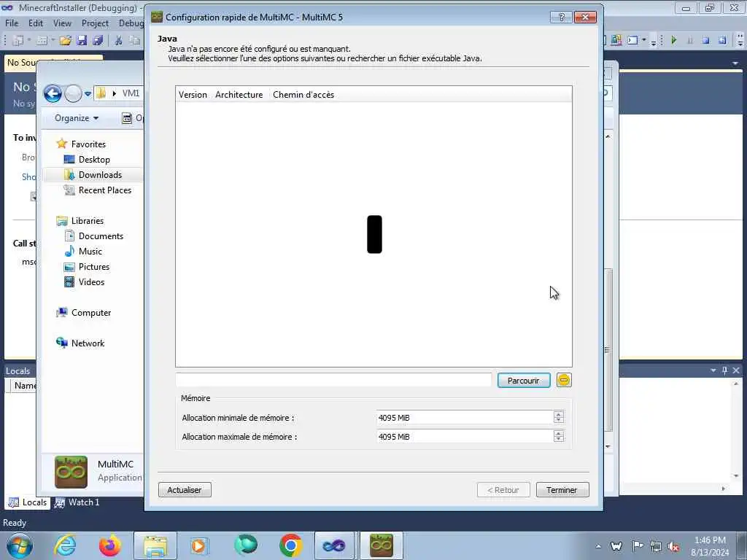Increase maximum memory allocation with up arrow
Screen dimensions: 747x560
(x=559, y=433)
